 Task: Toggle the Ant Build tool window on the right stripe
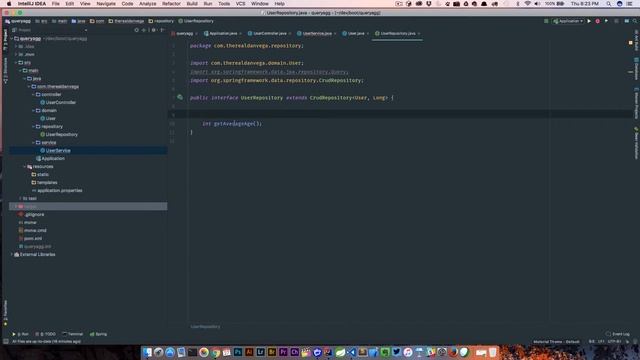[636, 40]
